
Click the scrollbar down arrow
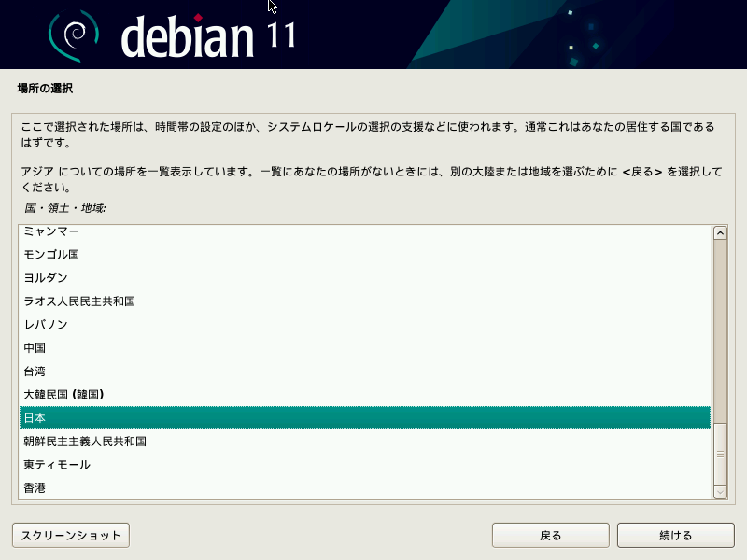click(x=720, y=492)
